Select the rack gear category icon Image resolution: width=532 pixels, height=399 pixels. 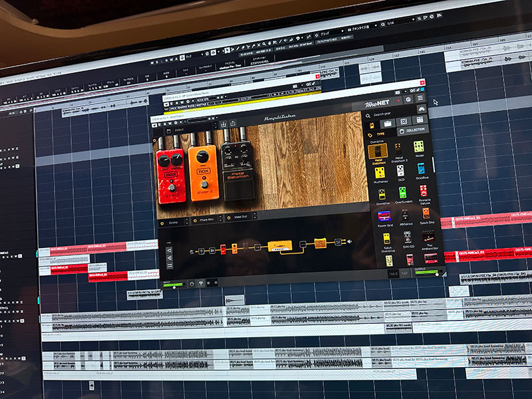click(x=419, y=120)
